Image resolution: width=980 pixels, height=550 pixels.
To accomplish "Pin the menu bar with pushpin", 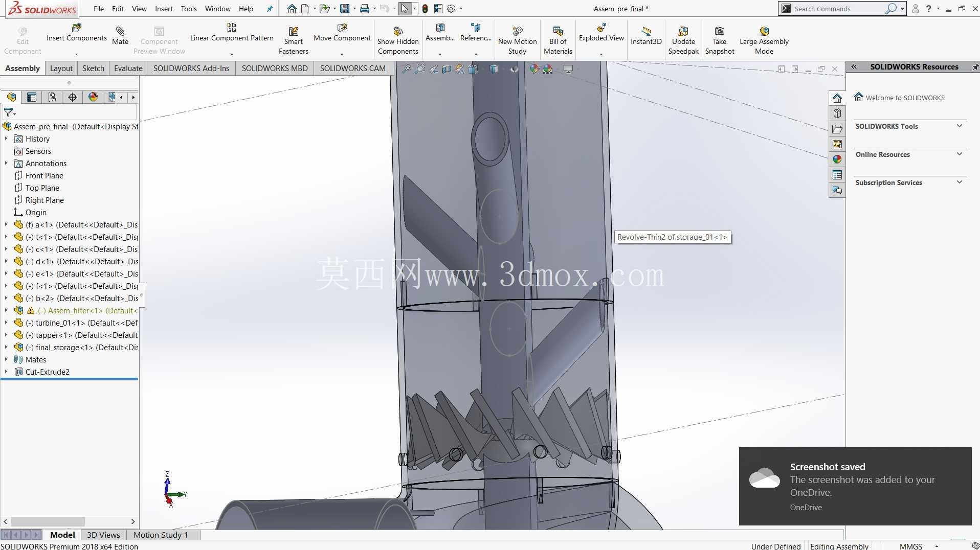I will [x=270, y=9].
